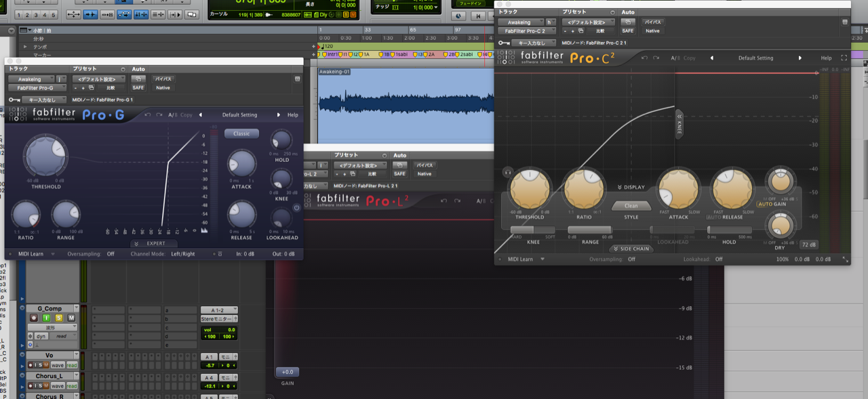This screenshot has height=399, width=868.
Task: Toggle バイパス bypass in Pro-C 2 window
Action: point(652,22)
